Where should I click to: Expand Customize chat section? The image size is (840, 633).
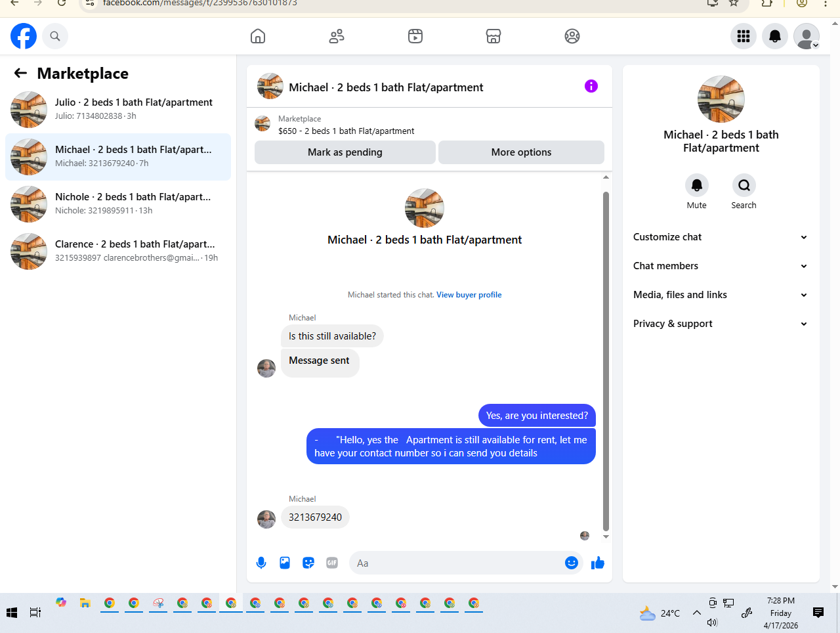[x=721, y=237]
